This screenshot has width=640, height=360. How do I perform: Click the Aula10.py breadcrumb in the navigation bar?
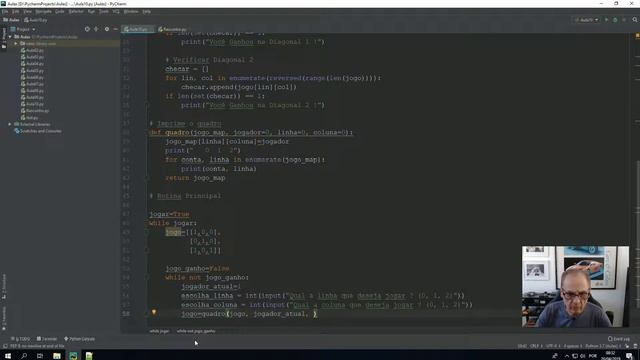[36, 20]
